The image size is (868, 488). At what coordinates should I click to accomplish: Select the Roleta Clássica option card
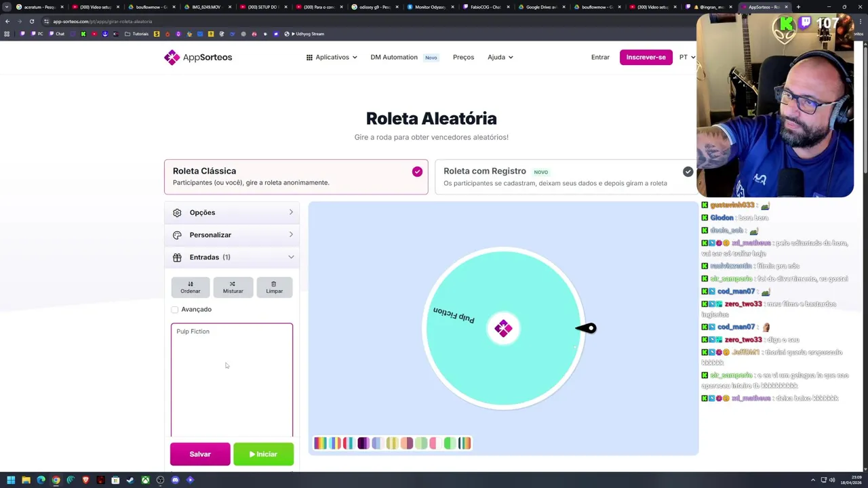click(x=296, y=177)
